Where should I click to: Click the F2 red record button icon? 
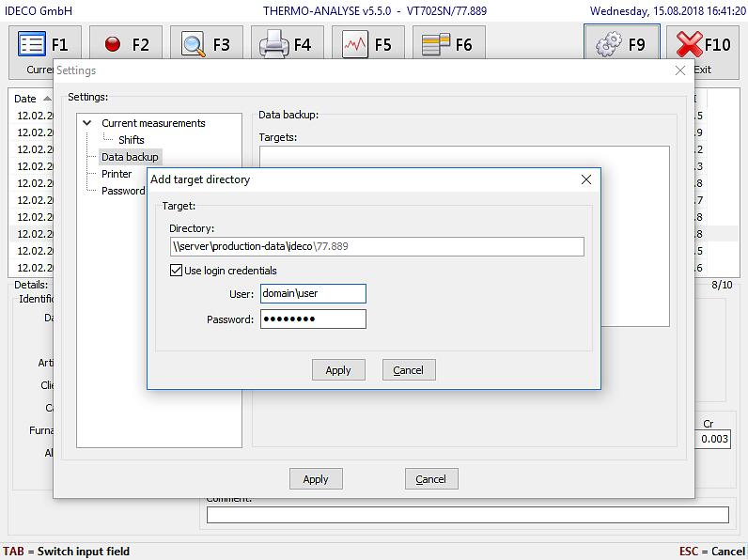(114, 44)
